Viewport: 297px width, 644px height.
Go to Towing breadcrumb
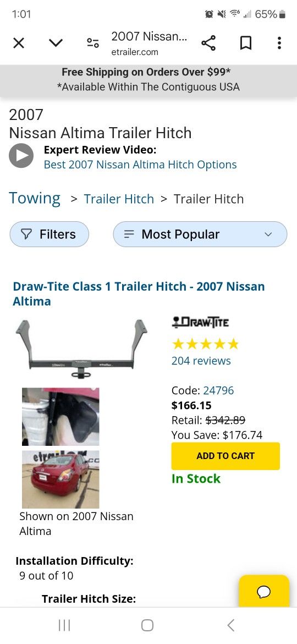point(35,198)
